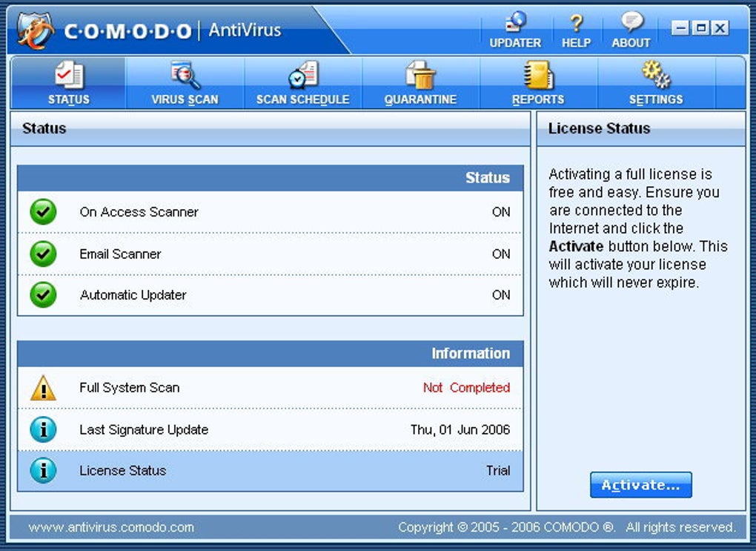Select the Scan Schedule clock icon
The width and height of the screenshot is (756, 551).
(x=303, y=75)
